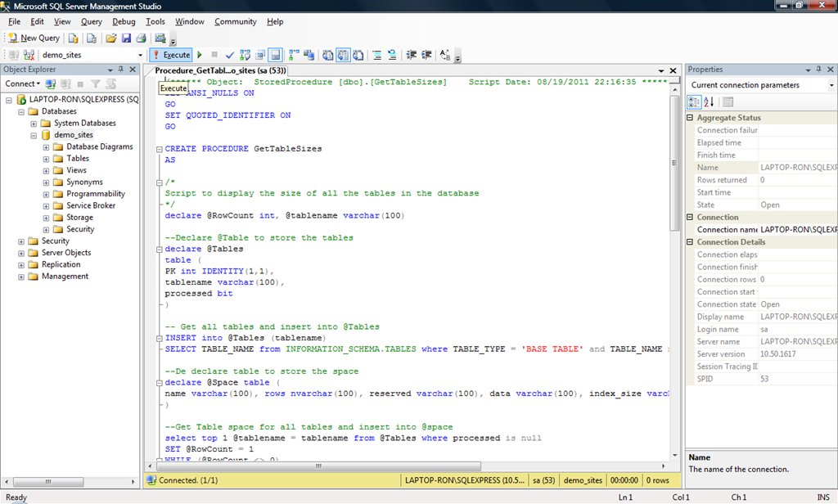Uncomment the selected lines icon
838x504 pixels.
tap(392, 55)
